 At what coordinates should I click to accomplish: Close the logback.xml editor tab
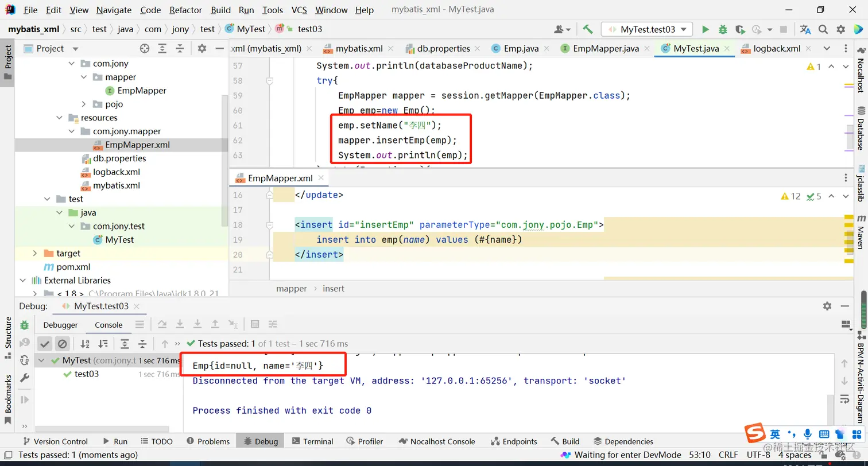[x=808, y=49]
